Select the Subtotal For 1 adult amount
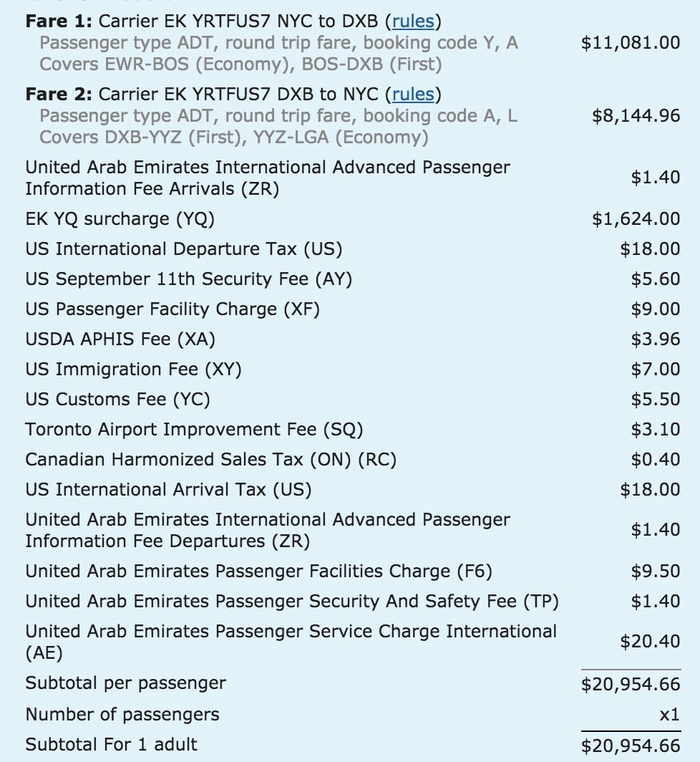This screenshot has width=700, height=762. coord(631,746)
